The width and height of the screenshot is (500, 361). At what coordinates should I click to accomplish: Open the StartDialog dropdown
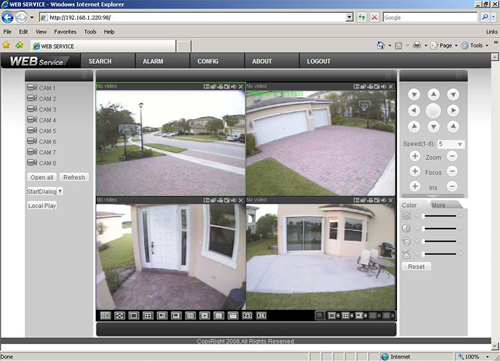pos(45,191)
